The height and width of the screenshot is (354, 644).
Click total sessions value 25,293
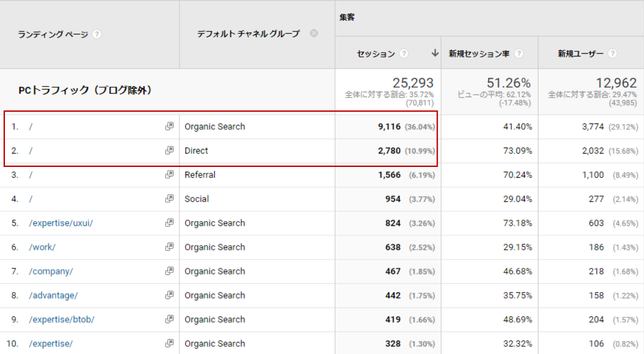[413, 83]
